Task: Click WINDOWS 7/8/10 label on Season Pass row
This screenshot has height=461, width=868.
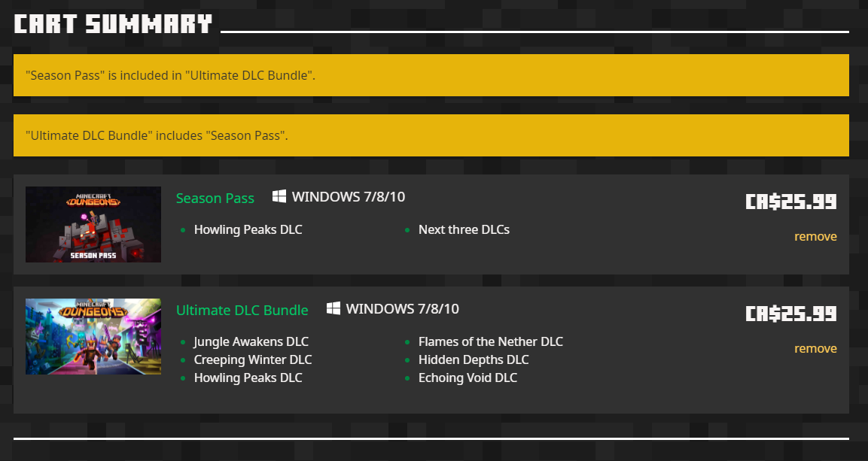Action: click(x=349, y=197)
